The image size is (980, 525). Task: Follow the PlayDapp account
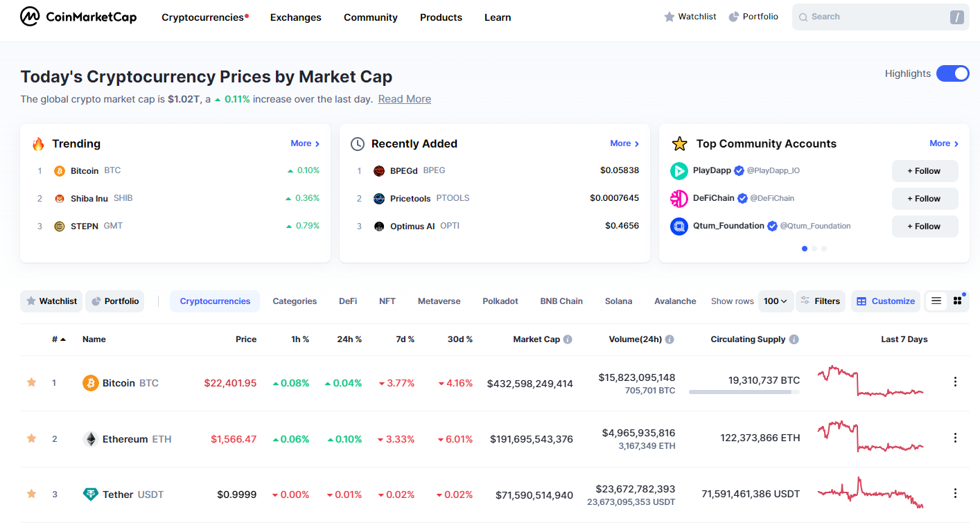pyautogui.click(x=925, y=171)
